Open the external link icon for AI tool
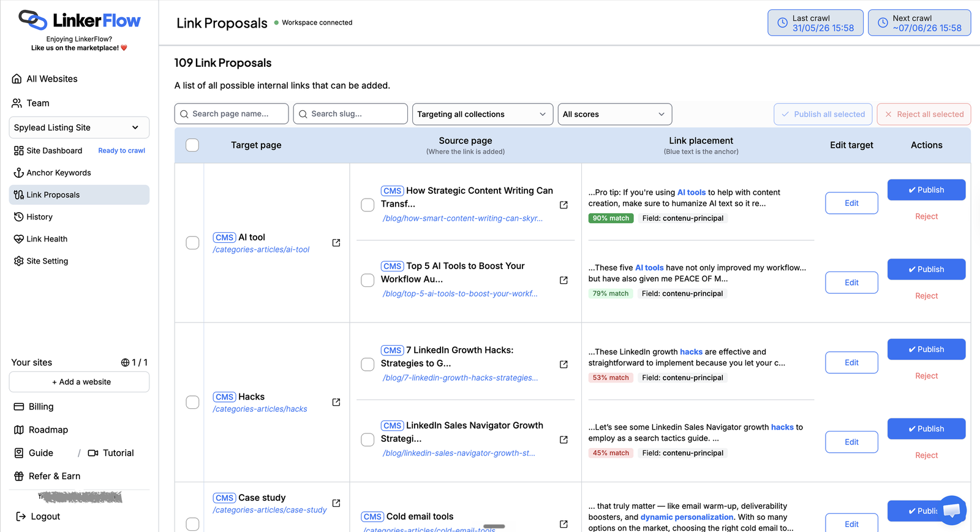Viewport: 980px width, 532px height. pyautogui.click(x=336, y=243)
